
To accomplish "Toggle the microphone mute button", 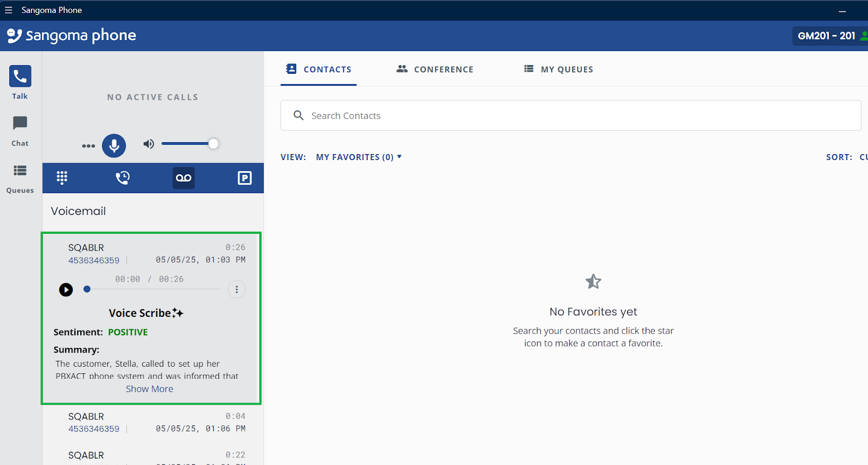I will pos(114,145).
